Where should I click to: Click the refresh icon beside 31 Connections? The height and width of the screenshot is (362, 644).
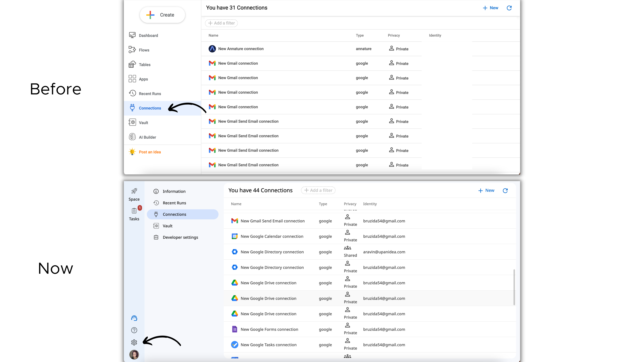pyautogui.click(x=509, y=8)
